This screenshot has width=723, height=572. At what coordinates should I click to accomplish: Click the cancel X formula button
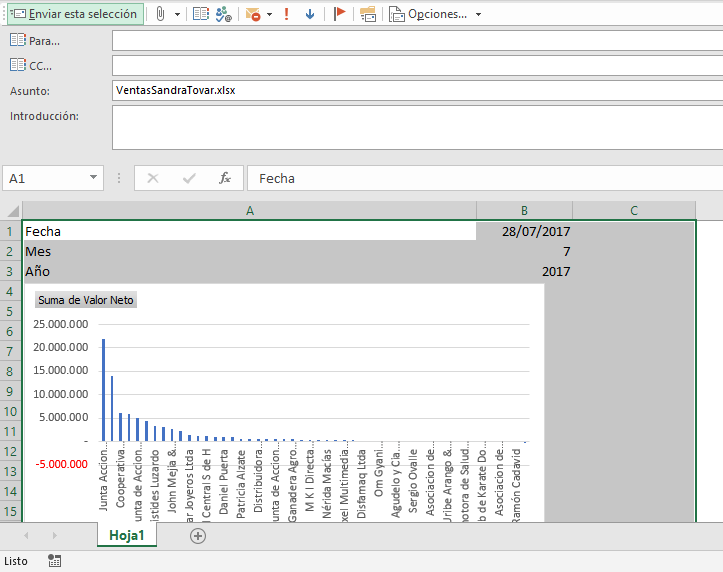153,178
